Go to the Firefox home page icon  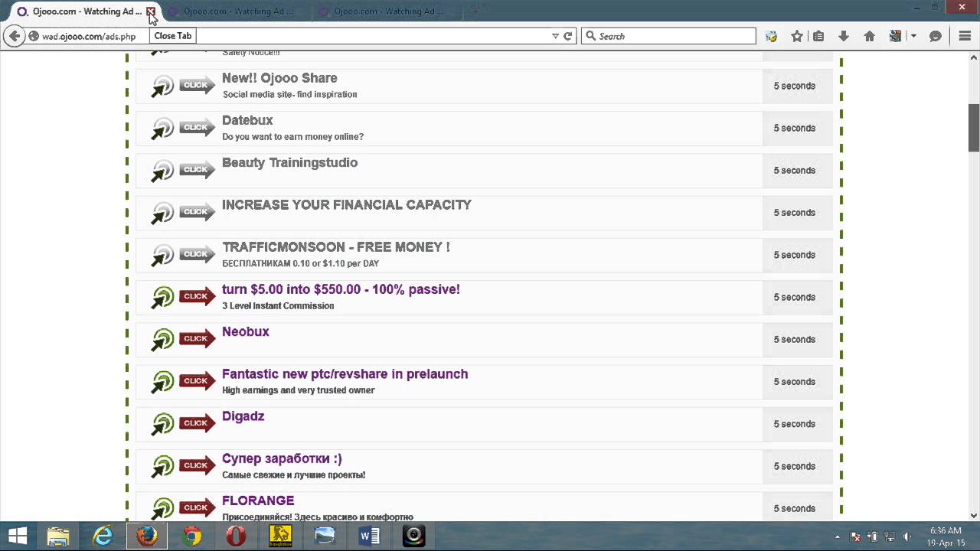[x=869, y=36]
